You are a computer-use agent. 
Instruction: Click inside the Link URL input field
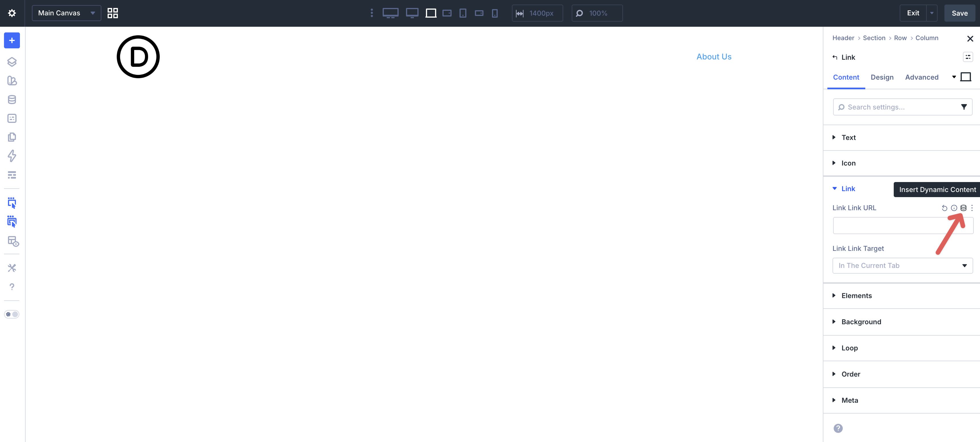click(902, 225)
